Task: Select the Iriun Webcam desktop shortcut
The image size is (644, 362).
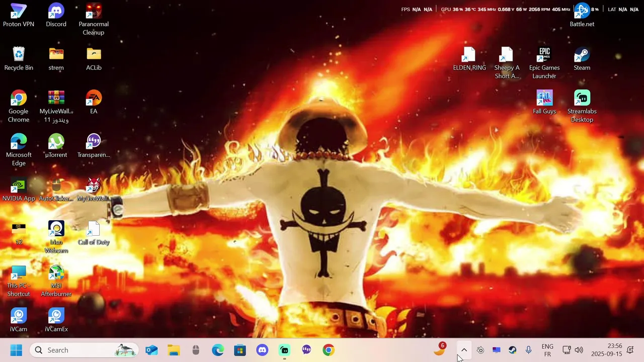Action: [56, 237]
